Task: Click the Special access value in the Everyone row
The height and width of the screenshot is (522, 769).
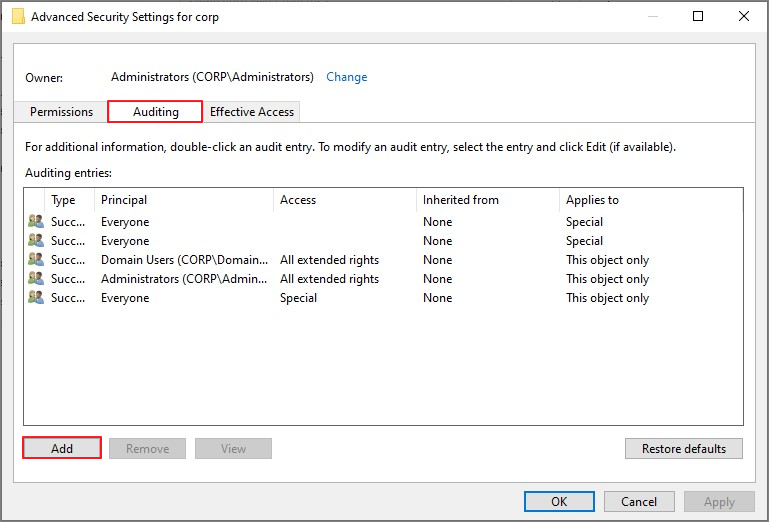Action: [x=298, y=298]
